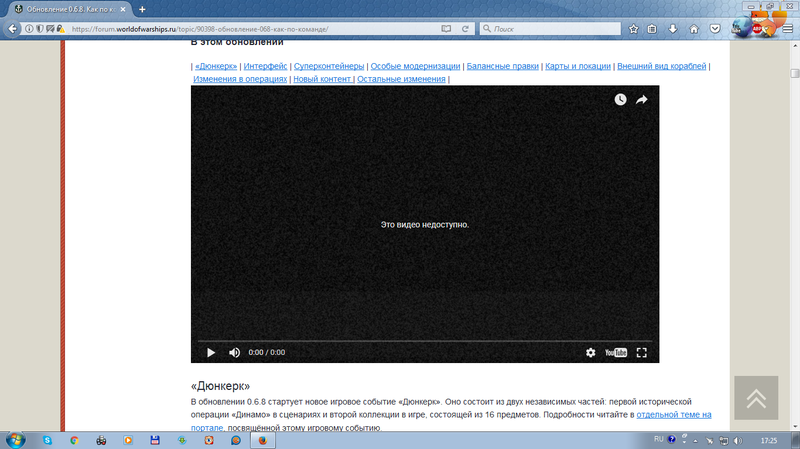Screen dimensions: 800x449
Task: Open the Downloads arrow icon
Action: coord(673,29)
